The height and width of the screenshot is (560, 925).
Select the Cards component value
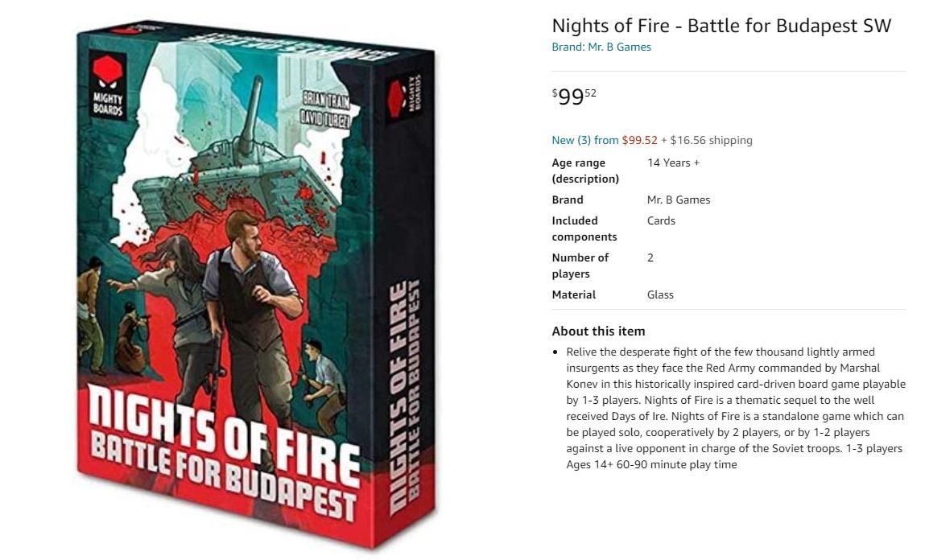click(x=661, y=220)
